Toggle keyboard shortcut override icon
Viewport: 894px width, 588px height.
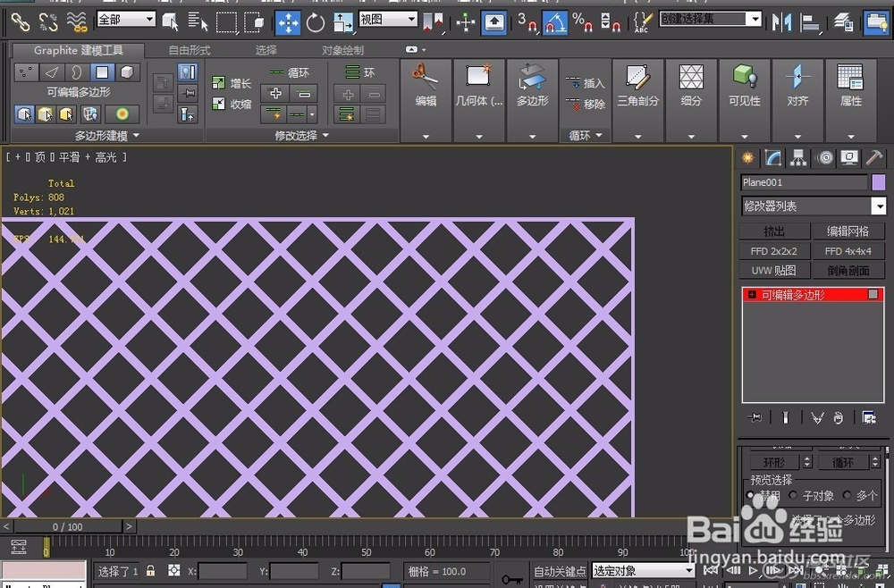493,23
